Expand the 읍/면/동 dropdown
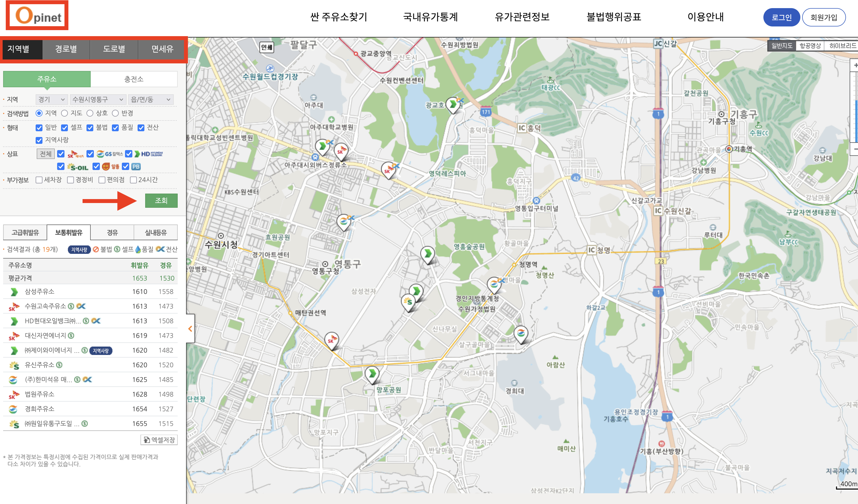Image resolution: width=858 pixels, height=504 pixels. [150, 99]
